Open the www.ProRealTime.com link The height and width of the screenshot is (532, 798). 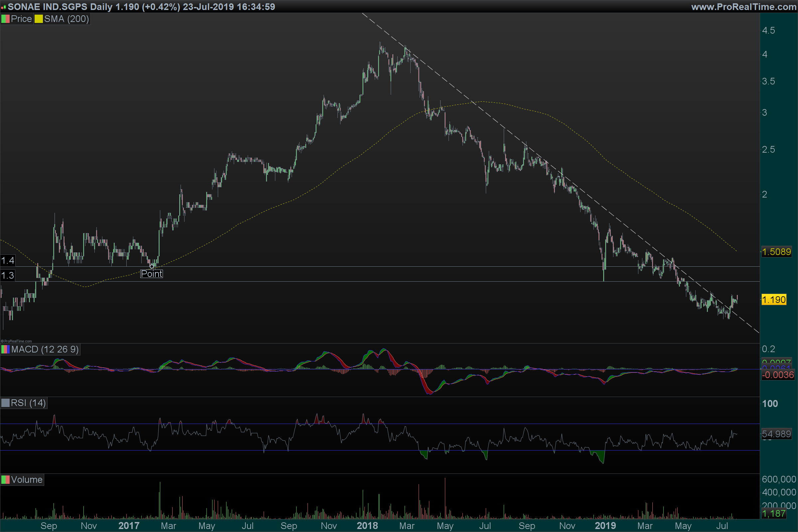coord(743,7)
